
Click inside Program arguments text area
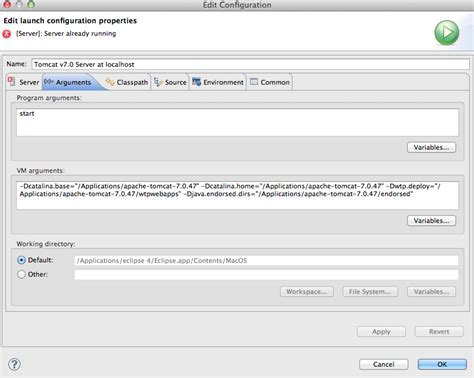coord(237,122)
